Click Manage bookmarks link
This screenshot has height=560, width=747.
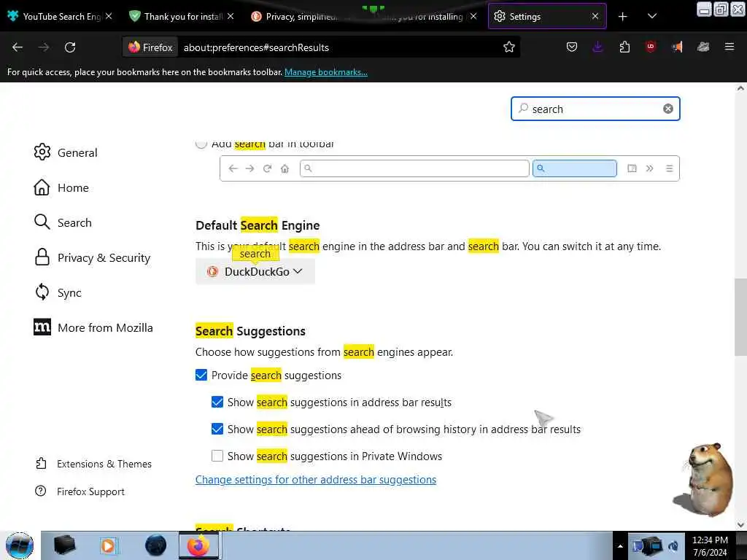click(326, 72)
